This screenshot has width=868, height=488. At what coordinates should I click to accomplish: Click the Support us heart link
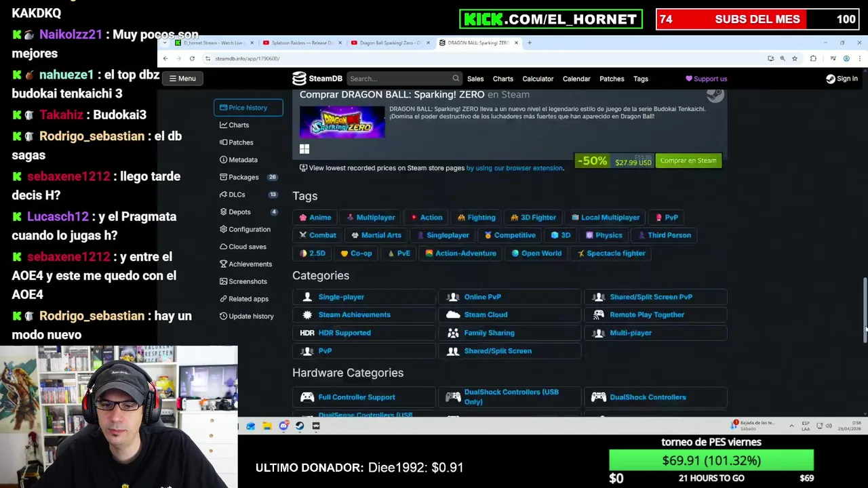[706, 79]
